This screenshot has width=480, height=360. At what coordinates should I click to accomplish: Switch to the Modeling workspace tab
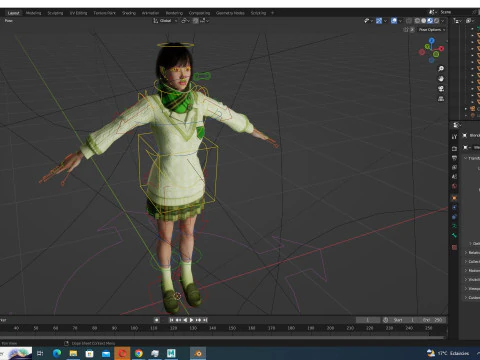pyautogui.click(x=33, y=13)
